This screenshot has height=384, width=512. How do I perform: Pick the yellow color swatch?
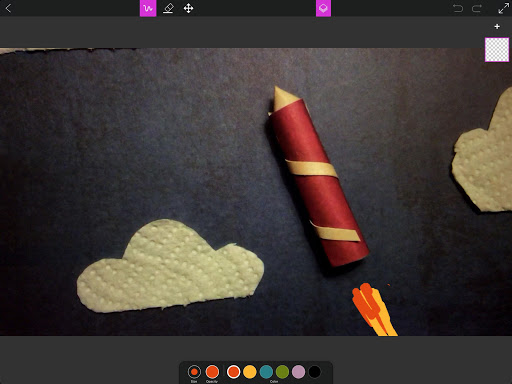(250, 372)
